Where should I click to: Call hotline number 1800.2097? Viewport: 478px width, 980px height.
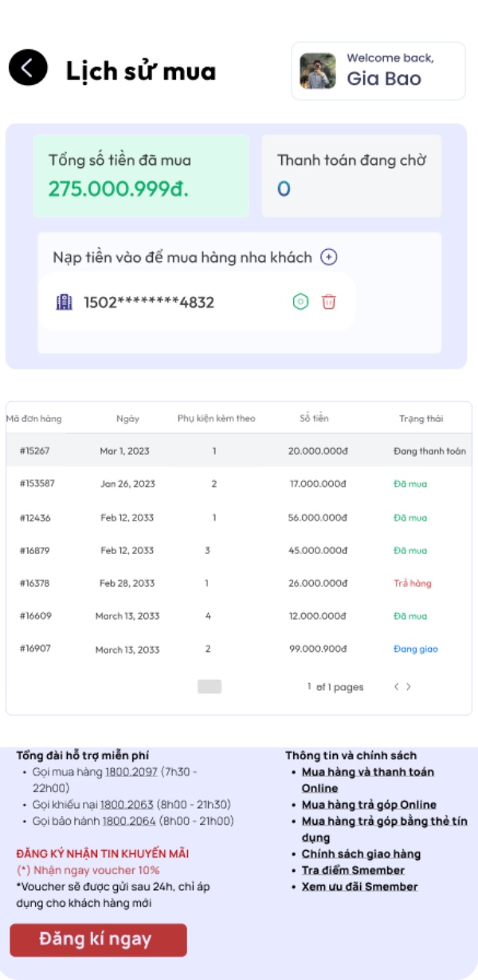(x=129, y=772)
